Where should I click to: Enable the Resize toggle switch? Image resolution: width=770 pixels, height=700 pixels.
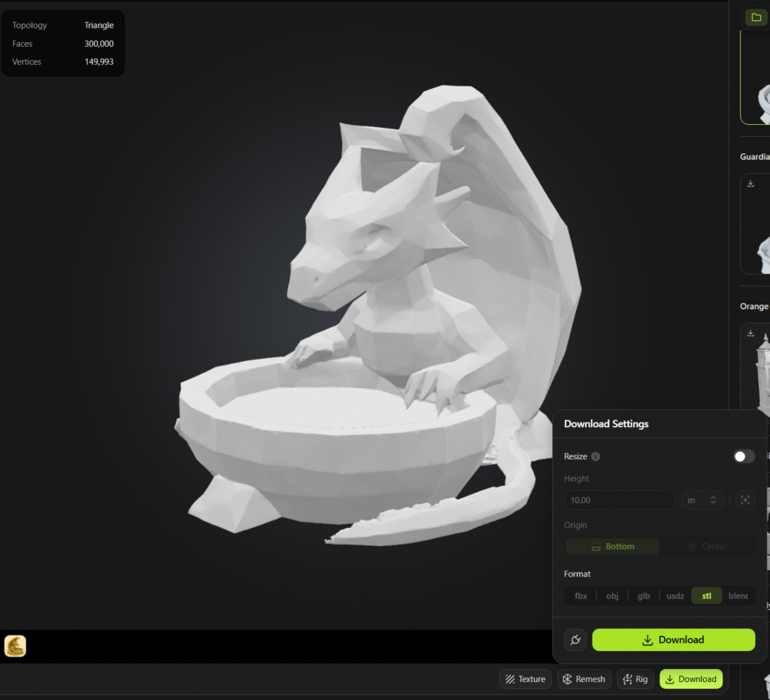(744, 456)
